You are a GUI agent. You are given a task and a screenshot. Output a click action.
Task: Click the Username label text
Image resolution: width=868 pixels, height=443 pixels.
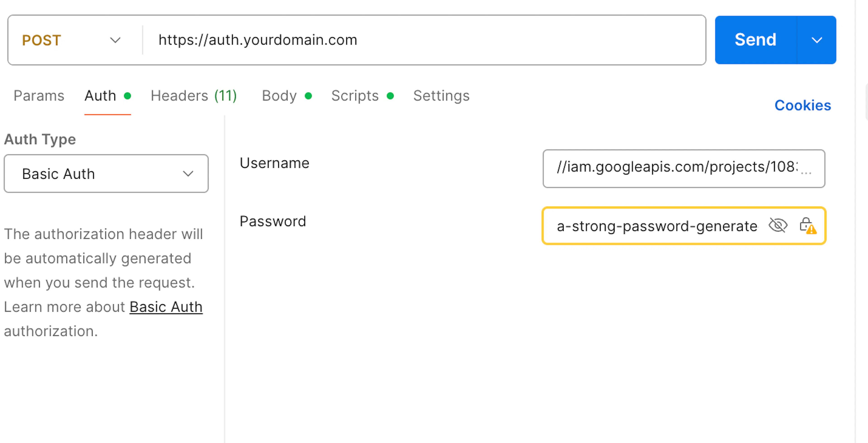point(275,163)
